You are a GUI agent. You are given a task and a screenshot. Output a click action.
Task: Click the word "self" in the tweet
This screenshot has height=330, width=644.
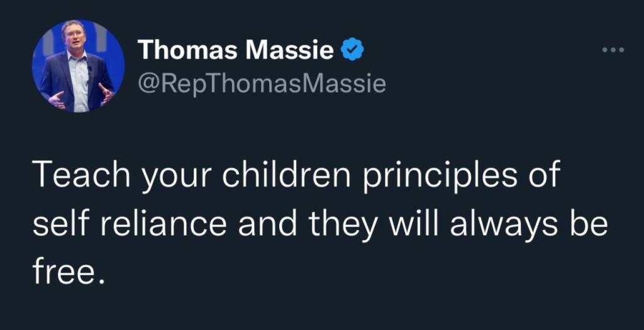53,224
